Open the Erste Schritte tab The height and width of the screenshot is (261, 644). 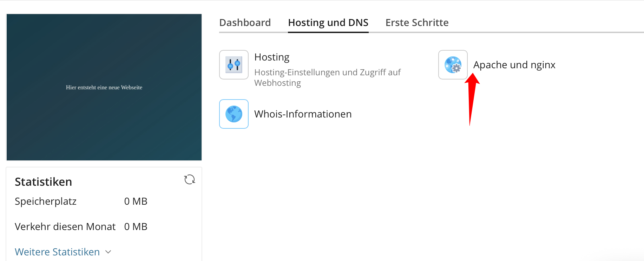417,23
